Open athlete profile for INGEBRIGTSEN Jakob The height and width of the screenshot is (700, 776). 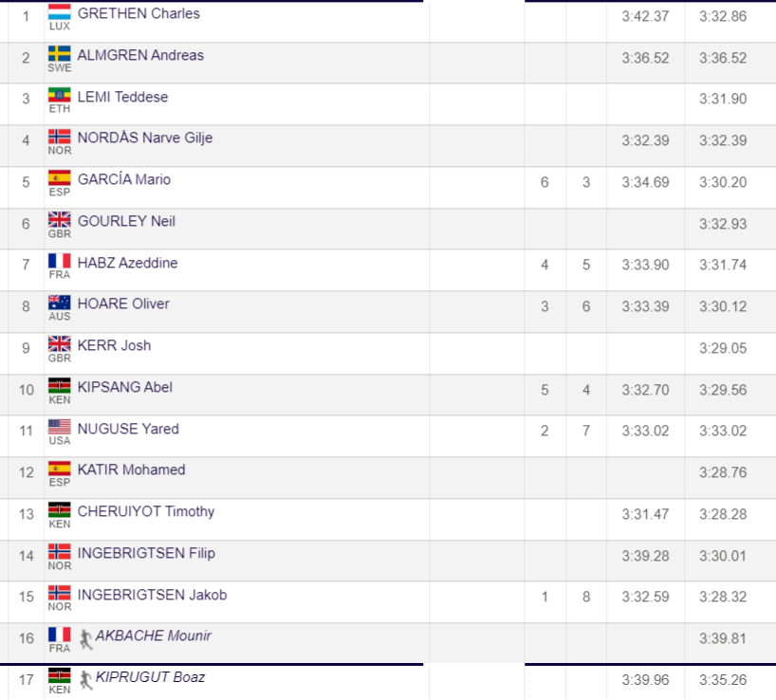pos(152,595)
